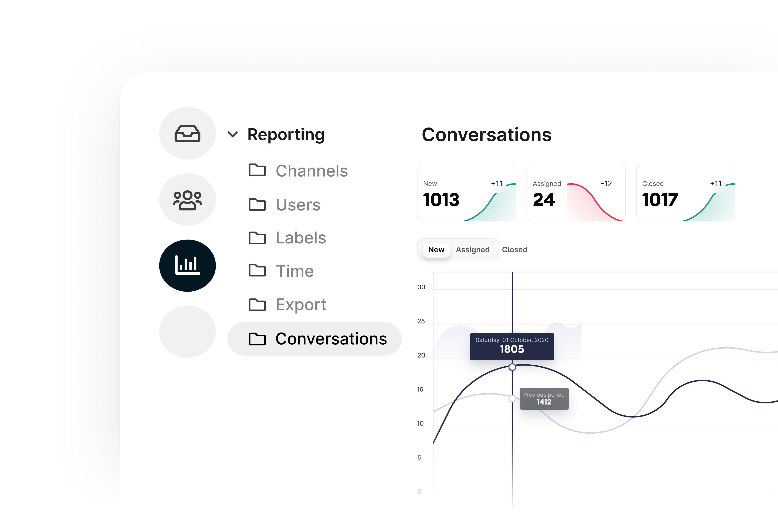Open the New conversations 1013 card

point(466,193)
